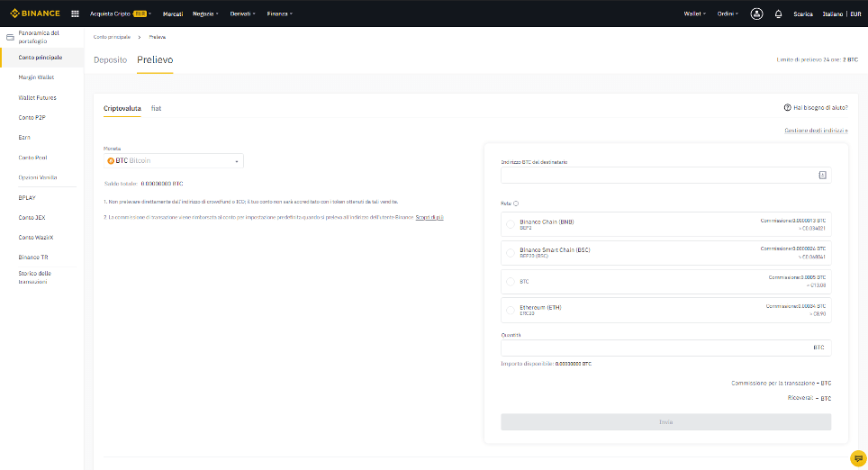Screen dimensions: 868x470
Task: Click the Scarica link in header
Action: pyautogui.click(x=802, y=14)
